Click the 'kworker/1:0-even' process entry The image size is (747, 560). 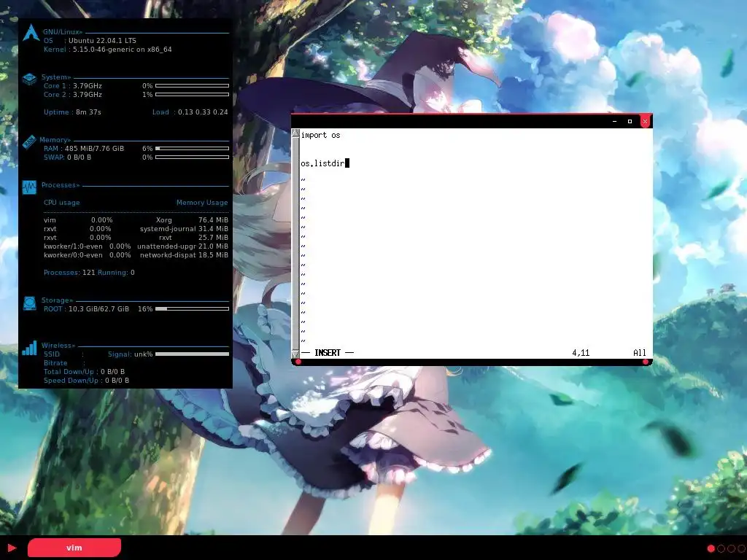click(x=73, y=246)
